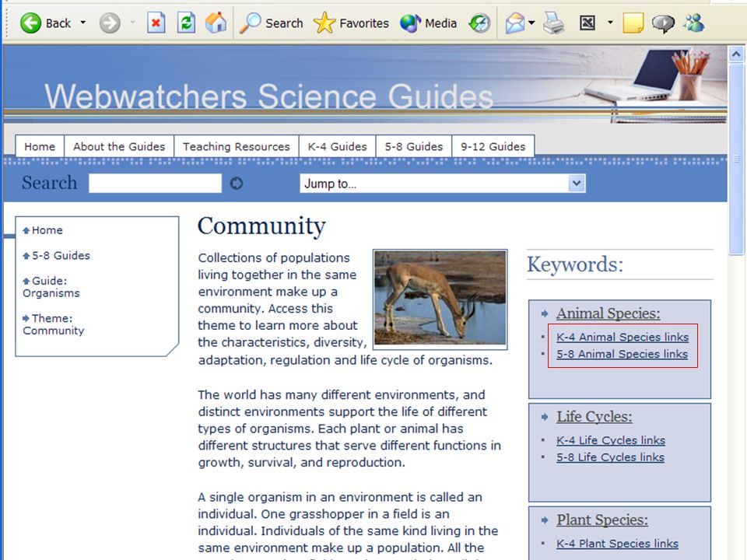
Task: Click the Animal Species heading link
Action: pyautogui.click(x=608, y=313)
